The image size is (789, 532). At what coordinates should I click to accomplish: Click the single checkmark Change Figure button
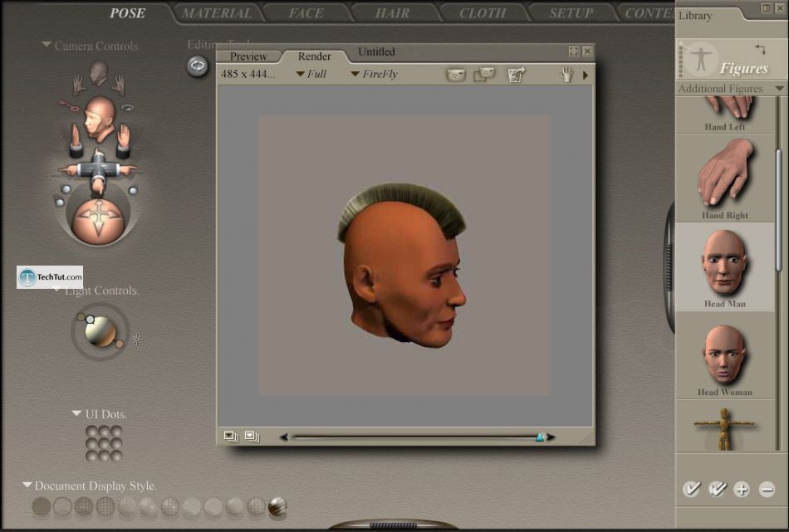point(691,489)
